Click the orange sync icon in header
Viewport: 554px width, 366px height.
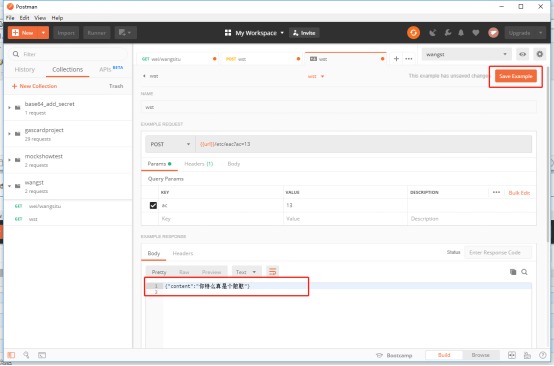(x=413, y=33)
